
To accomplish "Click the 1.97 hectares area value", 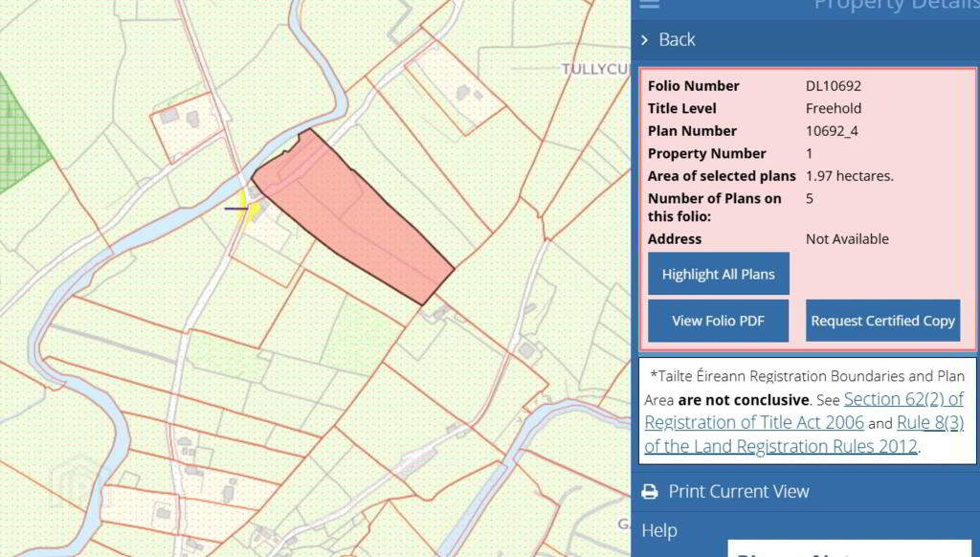I will pos(849,176).
